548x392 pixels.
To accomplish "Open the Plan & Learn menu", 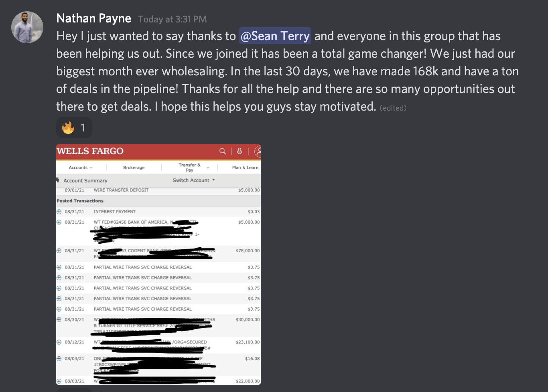I will point(245,168).
